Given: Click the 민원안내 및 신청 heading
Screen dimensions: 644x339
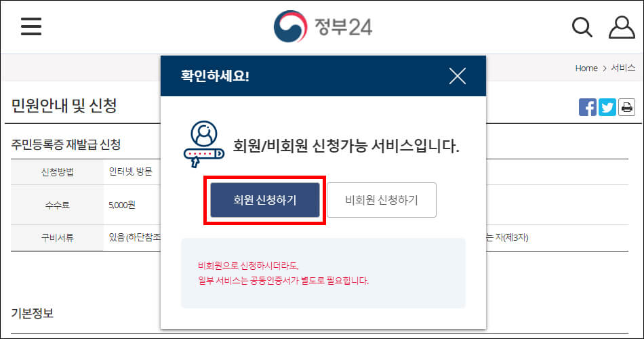Looking at the screenshot, I should coord(64,106).
